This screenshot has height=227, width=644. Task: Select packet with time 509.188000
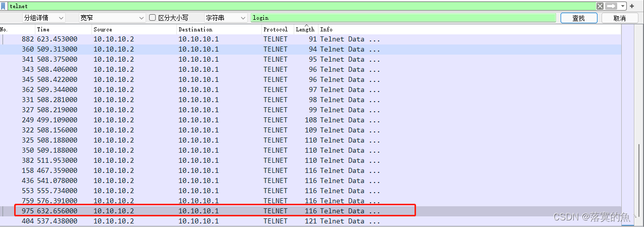(310, 150)
